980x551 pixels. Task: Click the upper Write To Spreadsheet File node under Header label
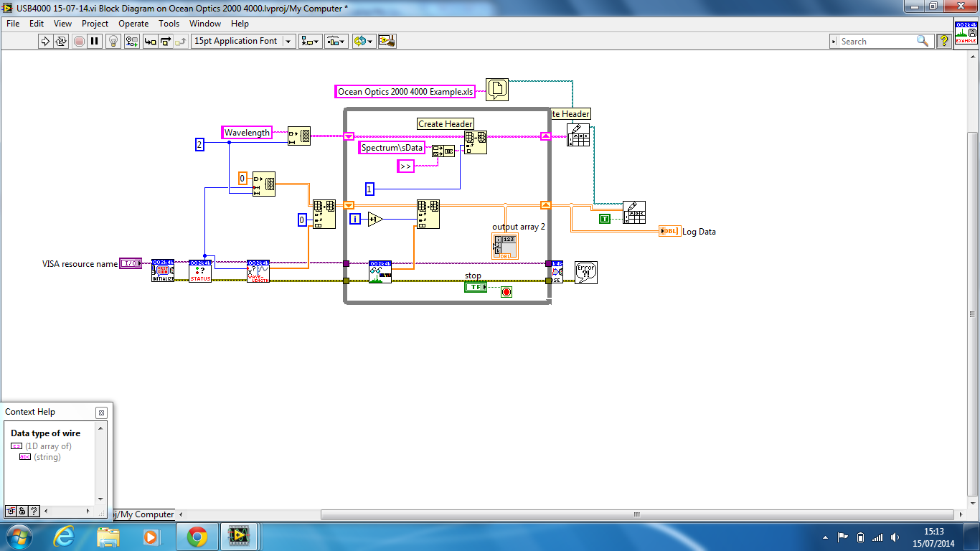click(x=578, y=135)
